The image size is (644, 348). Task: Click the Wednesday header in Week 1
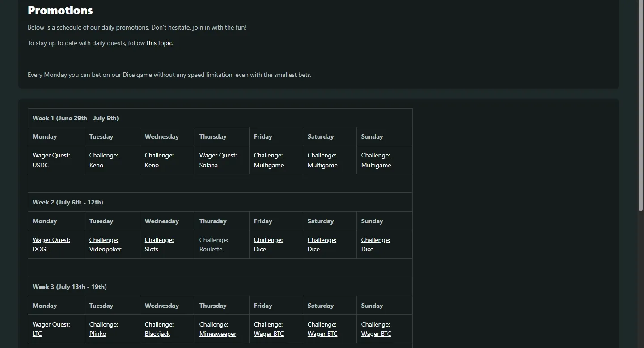(x=162, y=136)
